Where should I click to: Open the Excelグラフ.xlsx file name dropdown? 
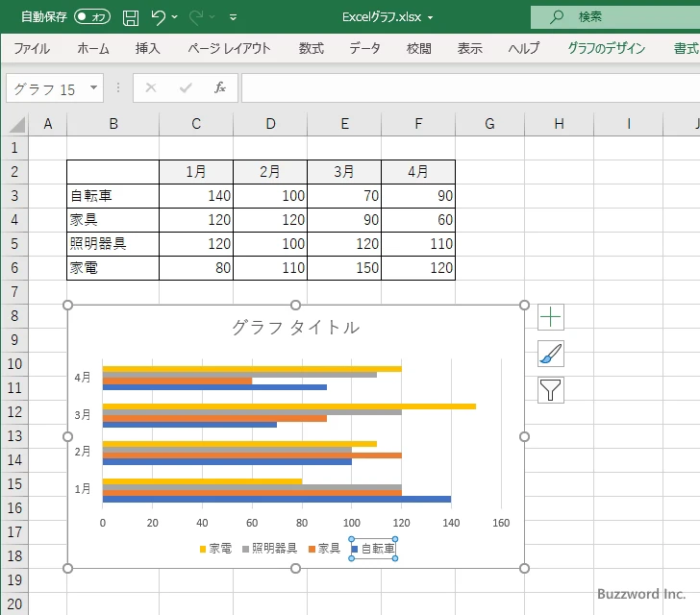tap(431, 17)
